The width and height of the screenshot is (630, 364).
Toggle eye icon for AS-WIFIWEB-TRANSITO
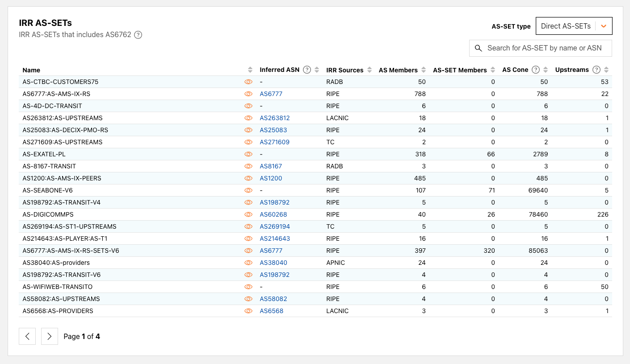pos(248,287)
